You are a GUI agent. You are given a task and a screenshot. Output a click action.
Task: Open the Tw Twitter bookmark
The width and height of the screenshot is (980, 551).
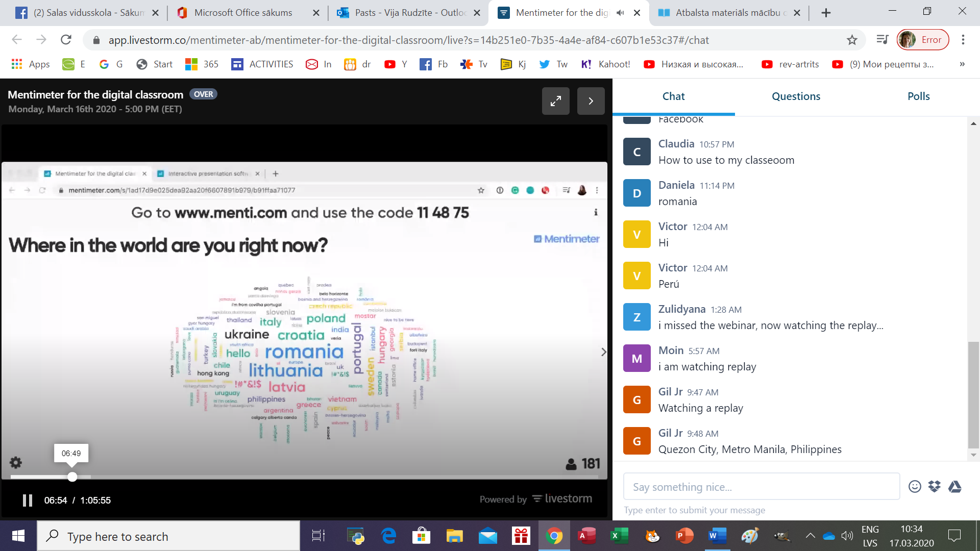click(553, 64)
